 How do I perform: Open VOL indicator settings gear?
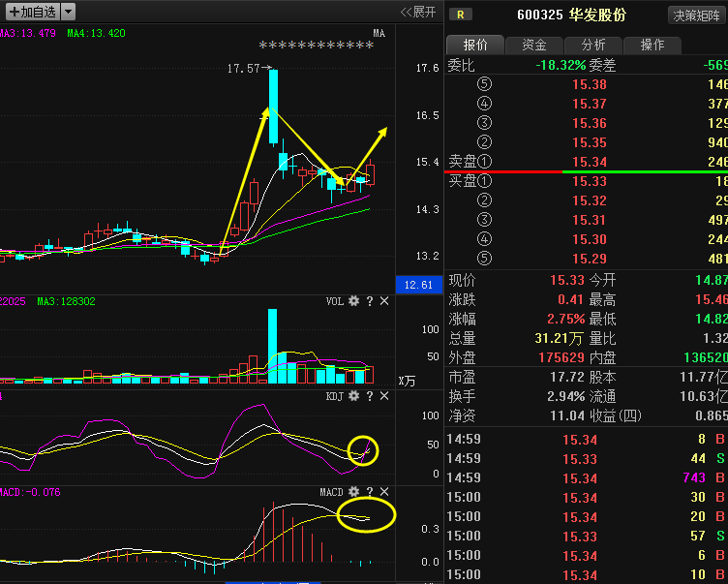tap(353, 301)
